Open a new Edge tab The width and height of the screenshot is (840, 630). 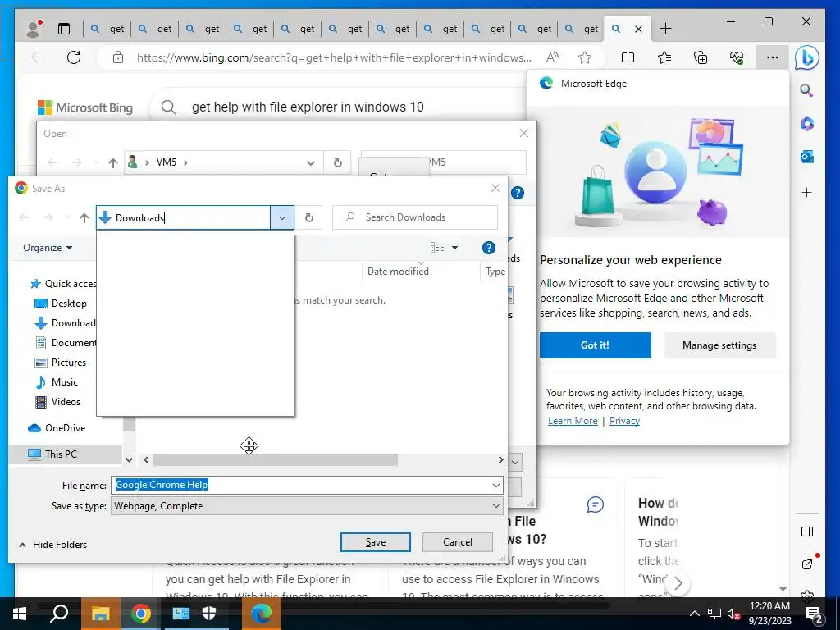coord(665,29)
